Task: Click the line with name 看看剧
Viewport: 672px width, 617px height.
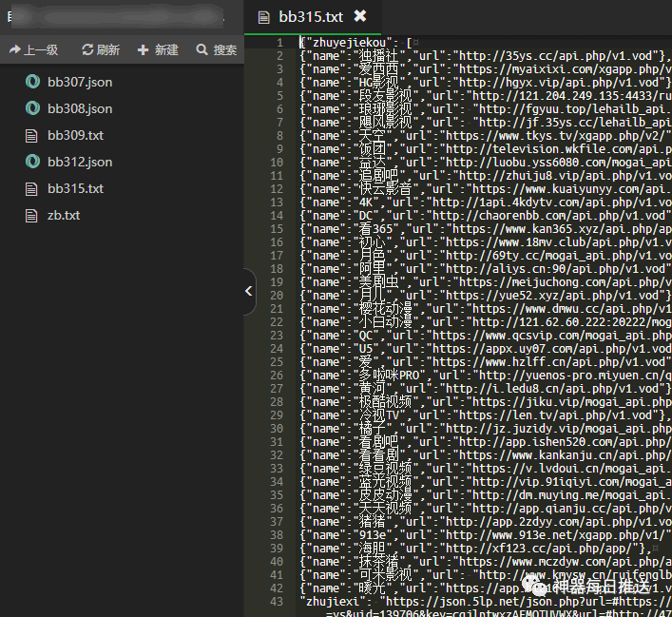Action: tap(485, 455)
